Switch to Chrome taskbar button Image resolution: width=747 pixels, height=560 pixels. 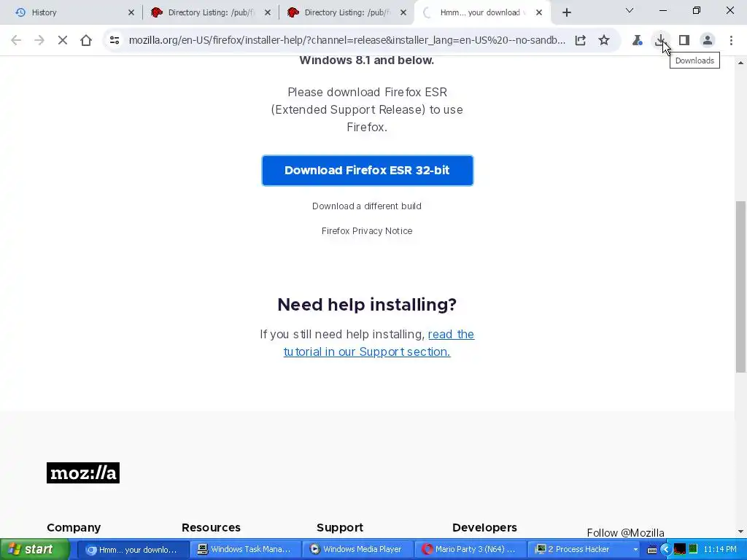tap(133, 550)
